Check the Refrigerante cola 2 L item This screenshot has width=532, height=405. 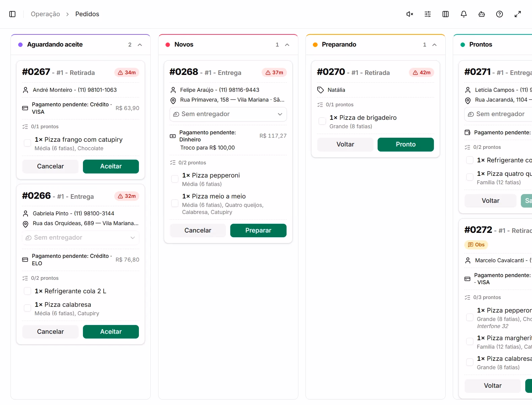click(x=28, y=291)
